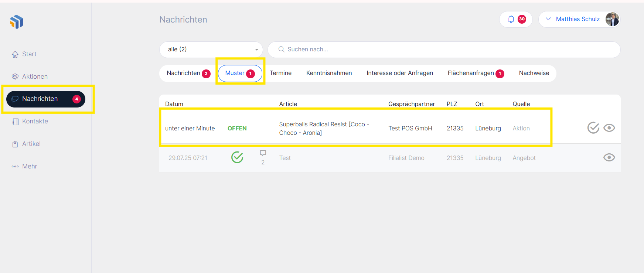View Superballs row details via eye icon

(x=609, y=128)
